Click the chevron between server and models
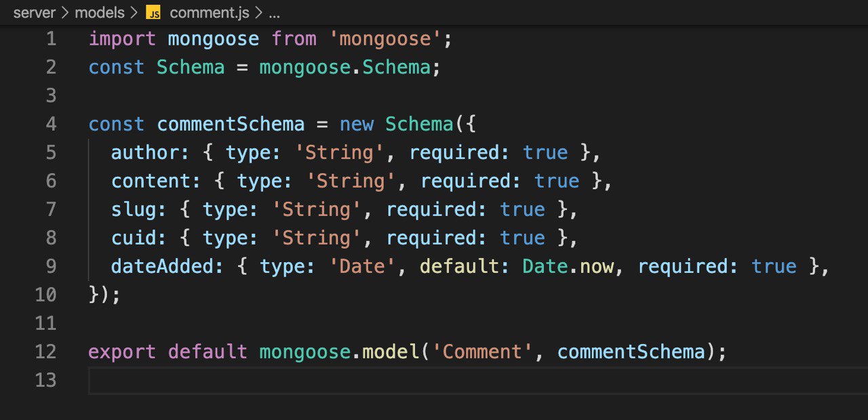The width and height of the screenshot is (868, 420). click(x=65, y=13)
